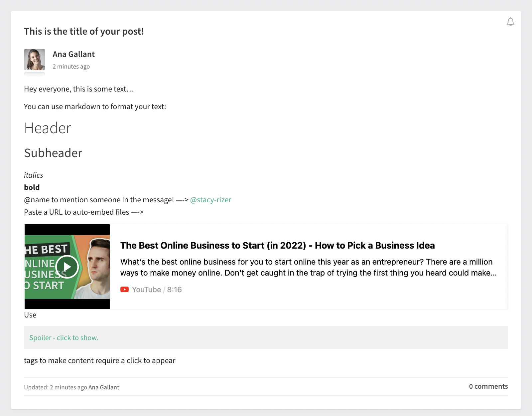Click the 8:16 video duration label
532x416 pixels.
coord(174,290)
